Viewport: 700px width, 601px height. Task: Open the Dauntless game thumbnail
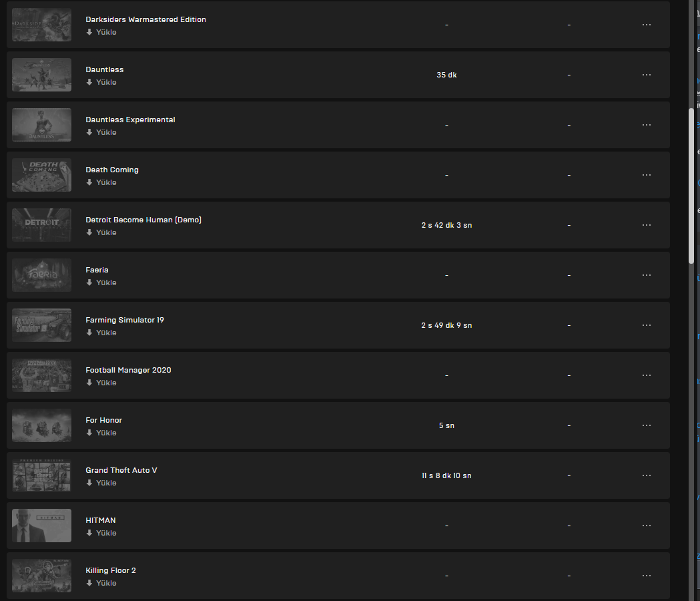41,75
